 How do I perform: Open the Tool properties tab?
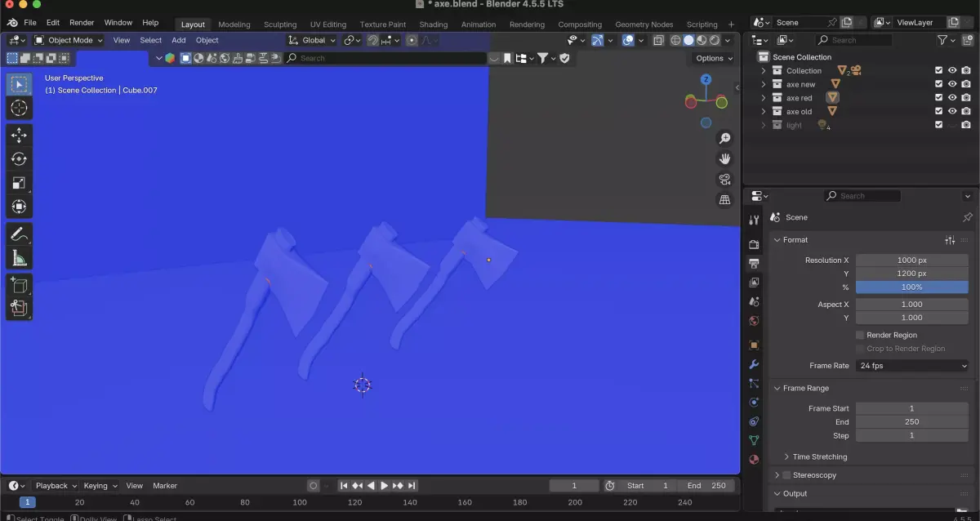pos(754,220)
